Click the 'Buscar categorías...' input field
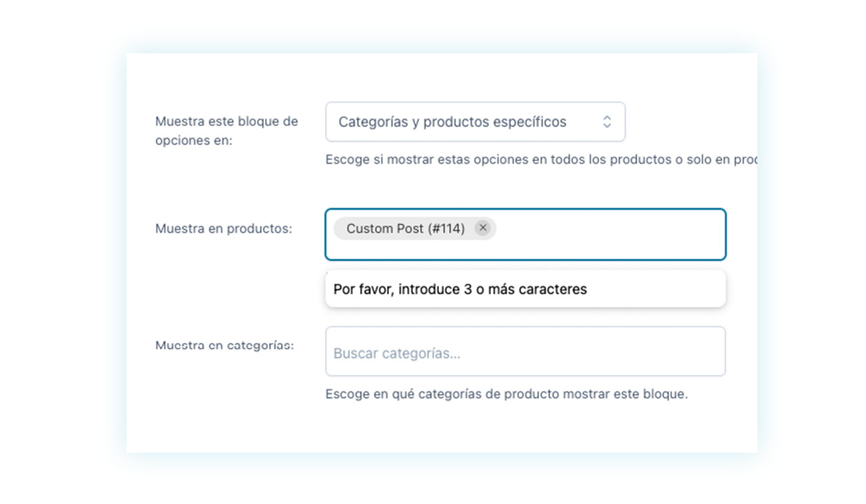The width and height of the screenshot is (866, 504). 526,352
